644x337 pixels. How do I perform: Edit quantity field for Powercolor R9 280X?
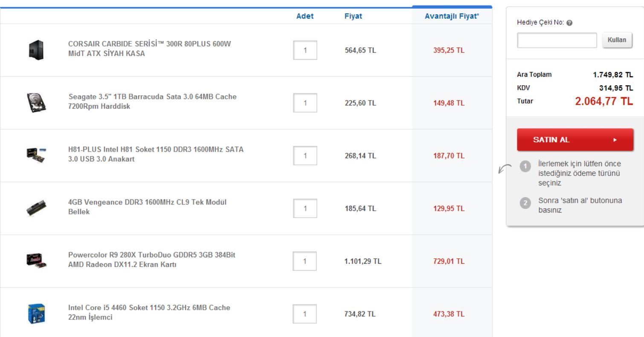pos(305,261)
